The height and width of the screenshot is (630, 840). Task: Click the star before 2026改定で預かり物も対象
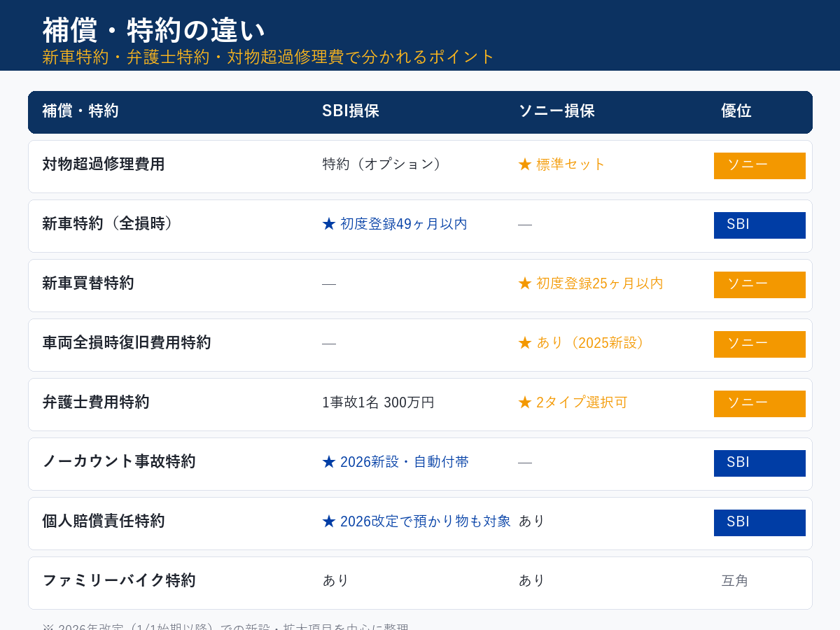(327, 521)
